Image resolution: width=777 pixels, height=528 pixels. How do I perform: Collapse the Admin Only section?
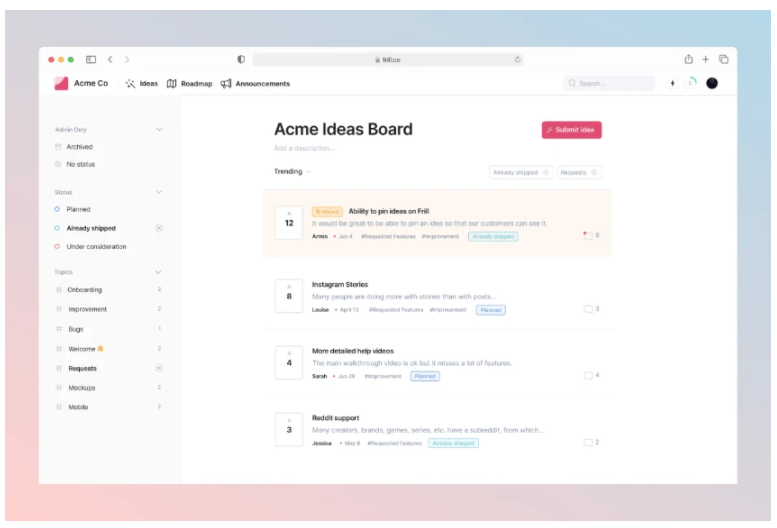[x=158, y=130]
